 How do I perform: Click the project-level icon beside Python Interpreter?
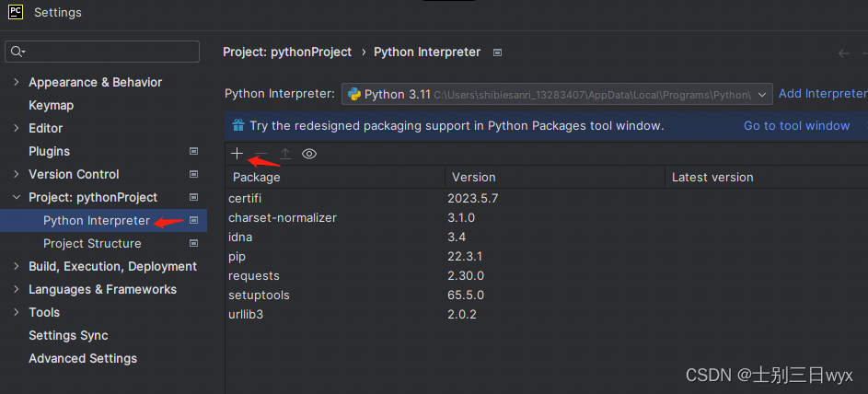(193, 220)
